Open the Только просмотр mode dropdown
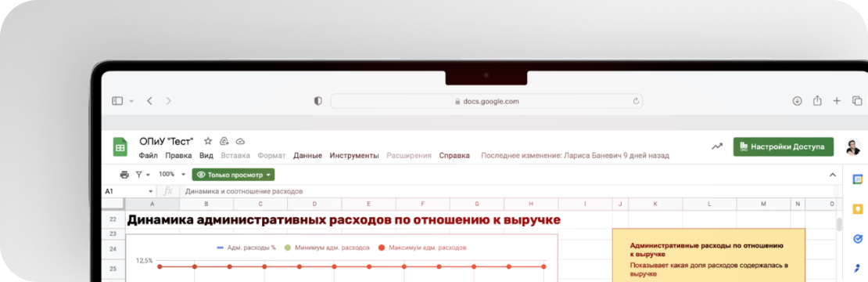The width and height of the screenshot is (868, 282). (x=233, y=175)
